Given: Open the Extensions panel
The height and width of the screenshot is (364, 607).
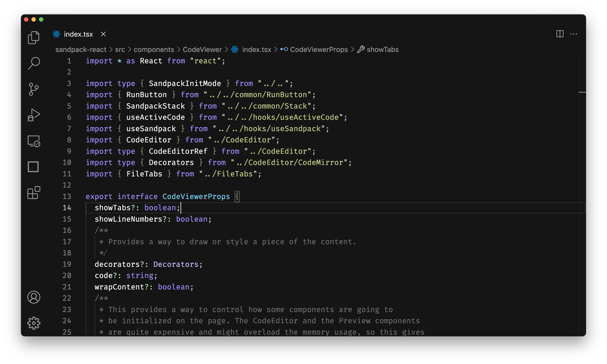Looking at the screenshot, I should (34, 193).
